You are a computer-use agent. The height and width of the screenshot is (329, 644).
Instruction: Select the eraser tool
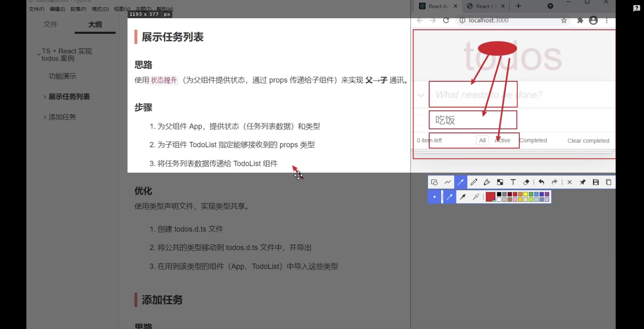point(526,182)
